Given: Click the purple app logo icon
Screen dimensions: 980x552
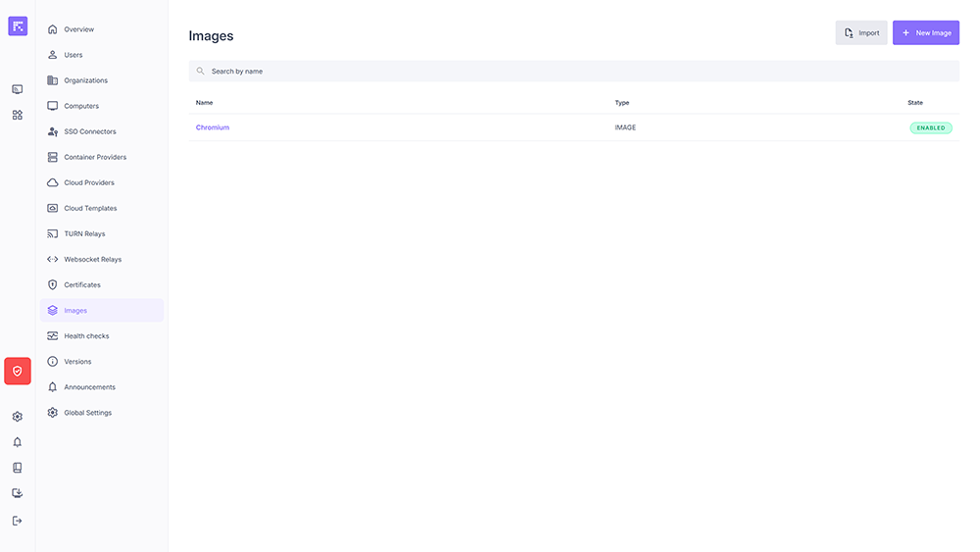Looking at the screenshot, I should 18,26.
